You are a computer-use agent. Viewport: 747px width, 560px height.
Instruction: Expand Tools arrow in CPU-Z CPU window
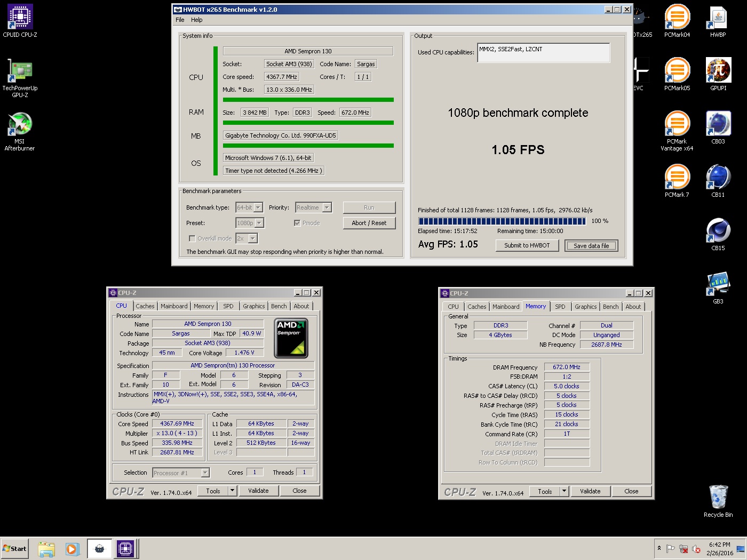pos(232,491)
